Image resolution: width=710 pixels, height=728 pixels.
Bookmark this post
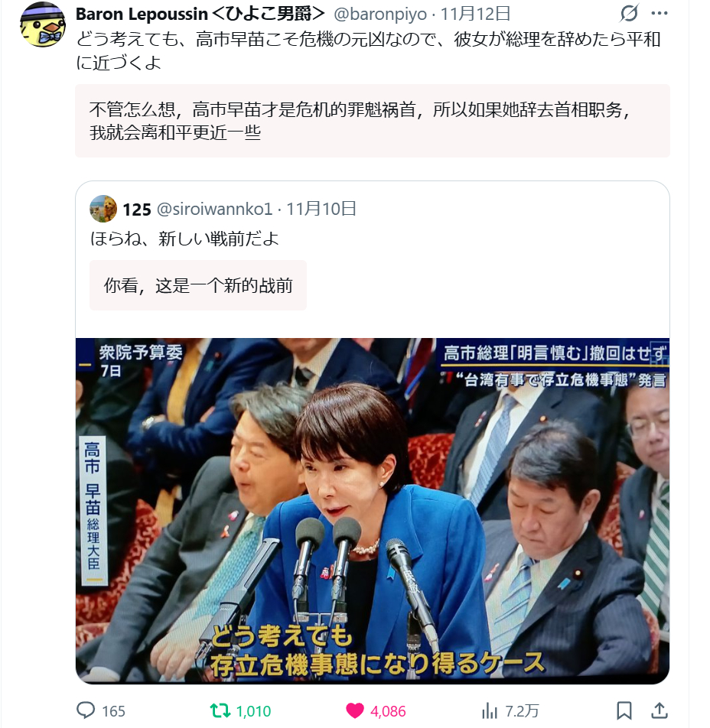tap(624, 711)
